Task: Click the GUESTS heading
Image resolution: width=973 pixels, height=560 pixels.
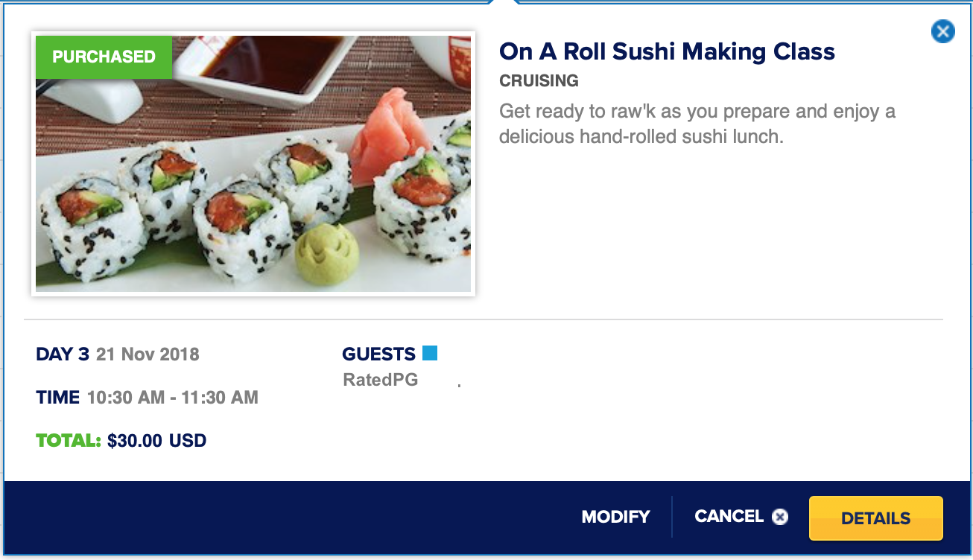Action: 378,354
